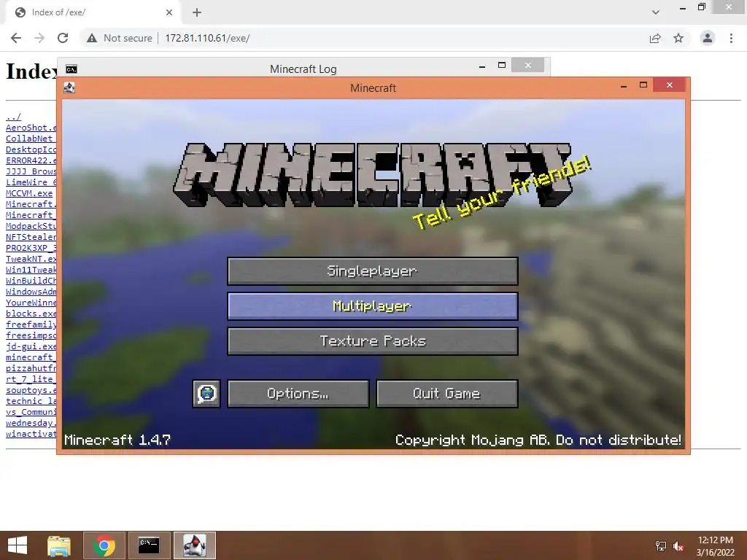
Task: Open the Win11Tweak link
Action: point(31,270)
